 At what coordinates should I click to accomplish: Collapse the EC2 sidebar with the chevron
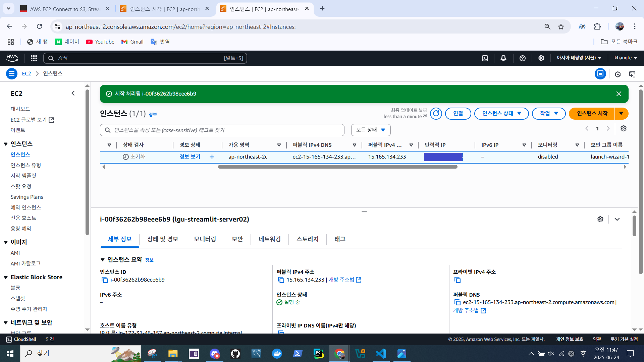73,94
